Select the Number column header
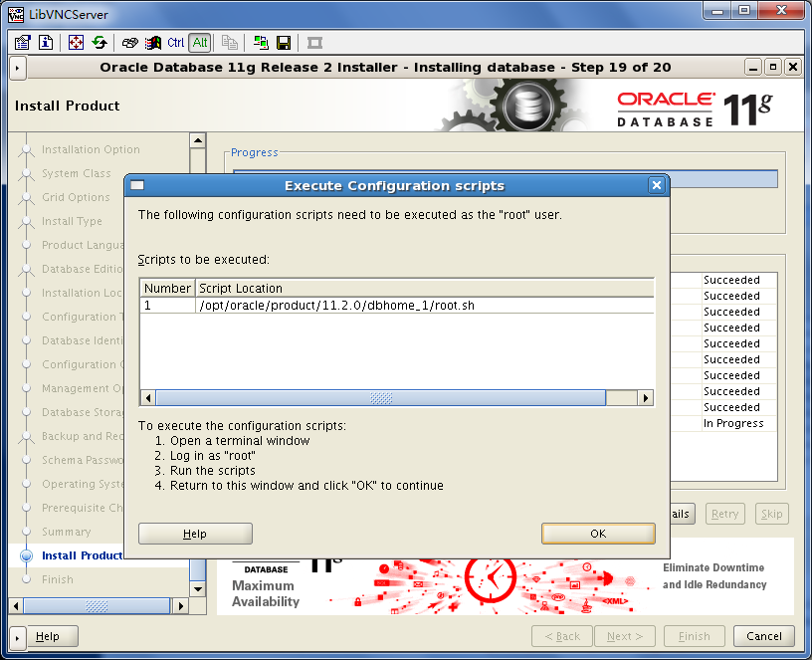Viewport: 812px width, 660px height. [167, 288]
